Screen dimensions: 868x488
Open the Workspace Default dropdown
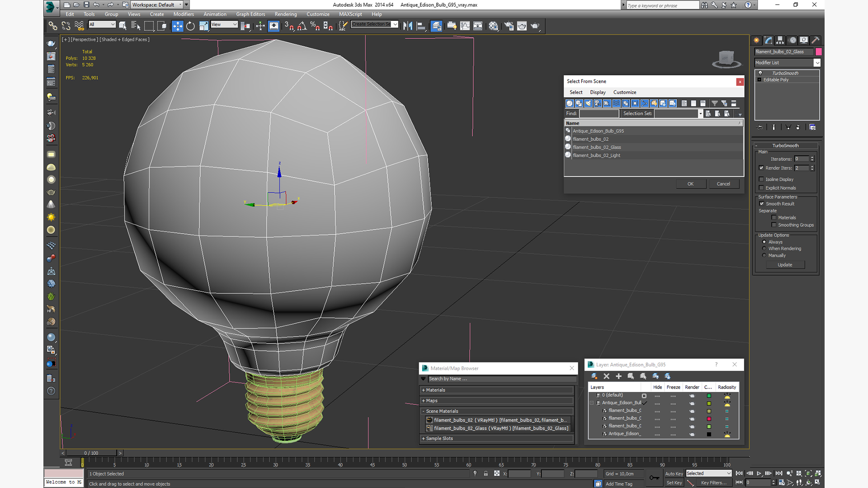[x=157, y=5]
